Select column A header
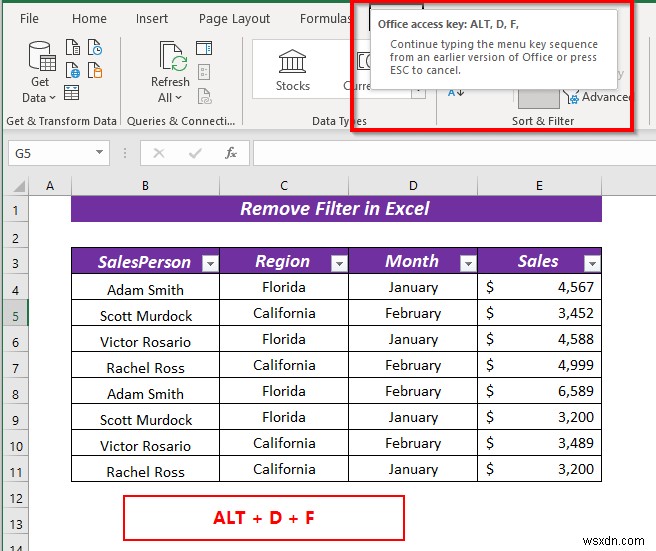This screenshot has height=551, width=656. tap(50, 185)
